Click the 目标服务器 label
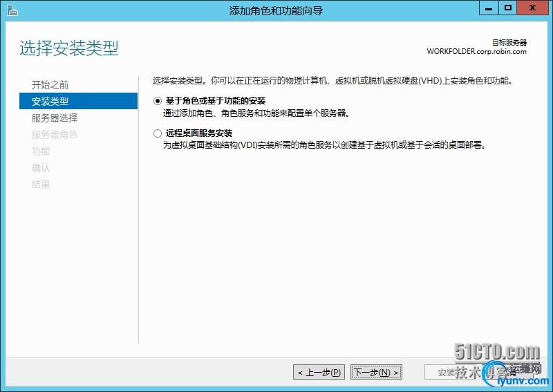The height and width of the screenshot is (392, 553). tap(509, 43)
